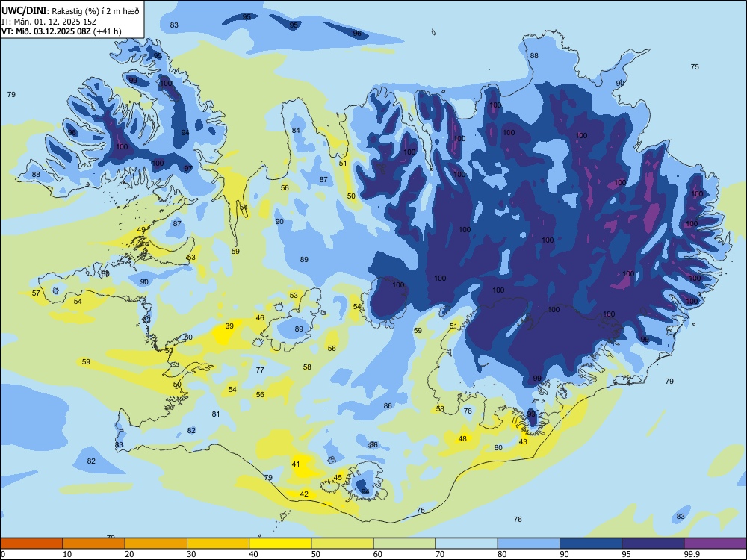Select the "IT: Mán. 01. 12. 2025 15Z" line
The width and height of the screenshot is (747, 560).
pyautogui.click(x=49, y=22)
